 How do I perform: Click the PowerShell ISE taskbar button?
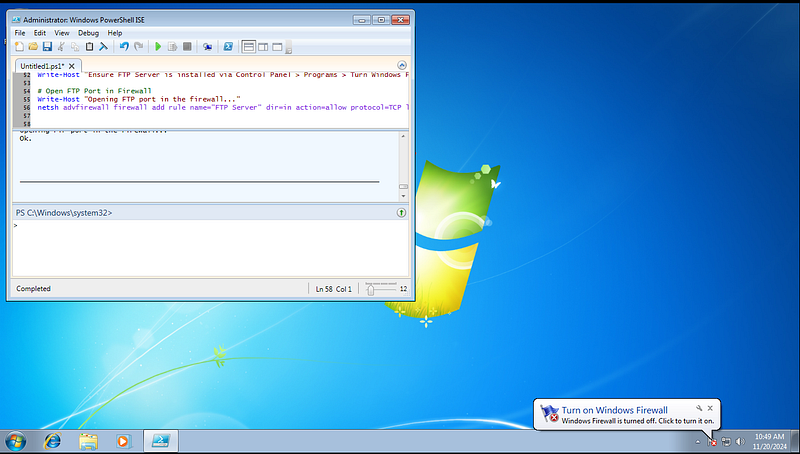pyautogui.click(x=161, y=441)
